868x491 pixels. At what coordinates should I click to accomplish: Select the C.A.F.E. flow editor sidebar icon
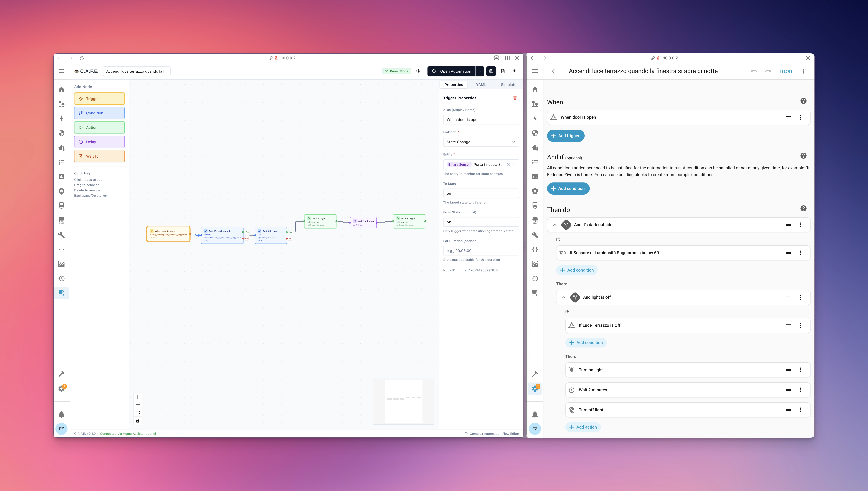(x=62, y=293)
